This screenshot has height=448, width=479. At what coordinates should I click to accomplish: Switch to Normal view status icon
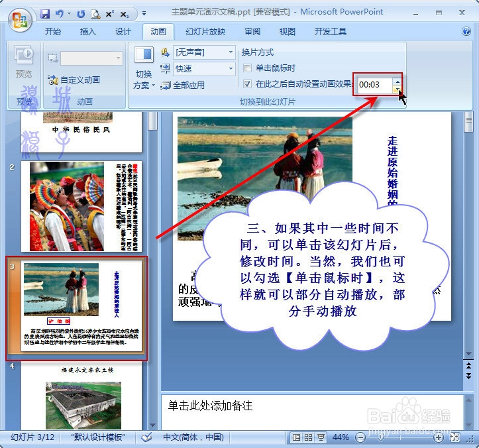pyautogui.click(x=296, y=437)
